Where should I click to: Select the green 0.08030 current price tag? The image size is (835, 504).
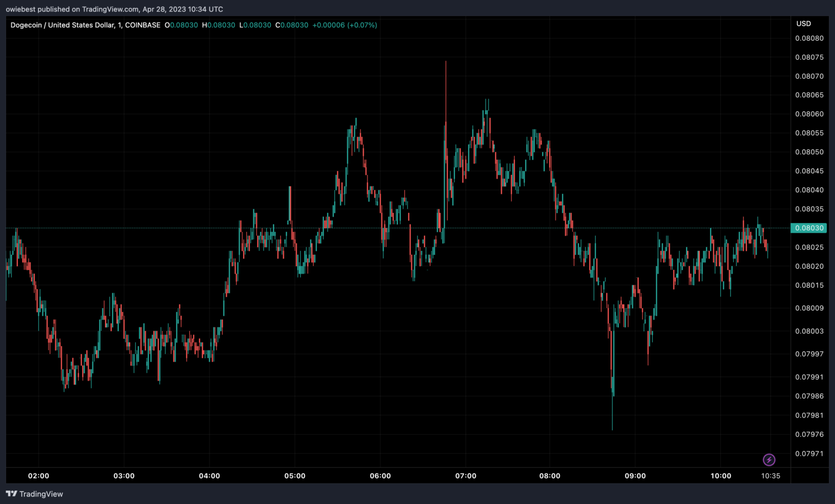click(x=809, y=228)
